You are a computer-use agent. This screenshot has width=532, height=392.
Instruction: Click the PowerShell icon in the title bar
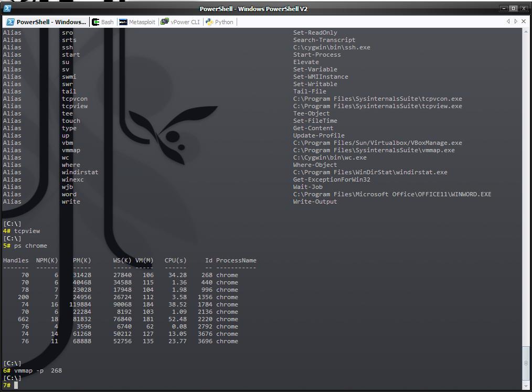click(7, 8)
